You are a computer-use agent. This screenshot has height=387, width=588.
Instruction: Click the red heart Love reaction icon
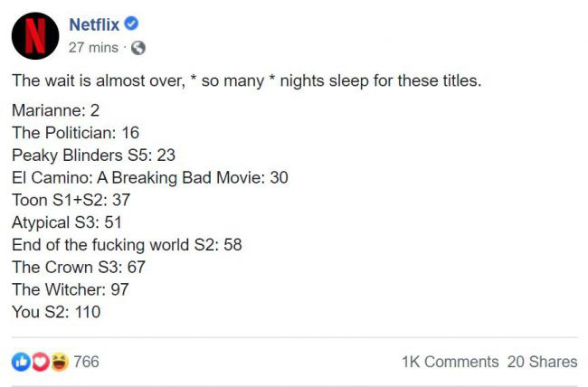[40, 362]
